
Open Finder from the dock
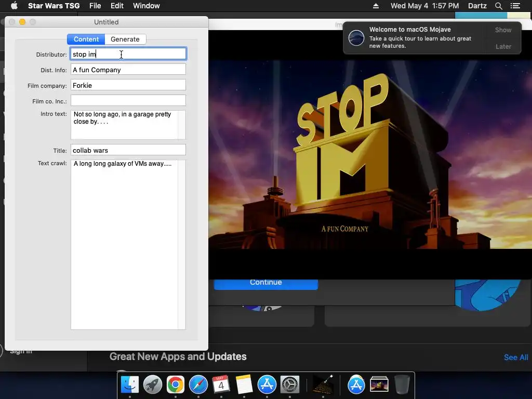130,385
